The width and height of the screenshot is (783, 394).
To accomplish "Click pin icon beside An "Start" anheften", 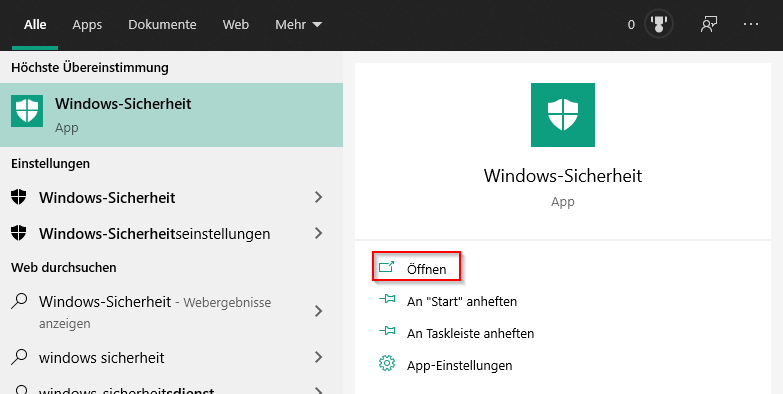I will click(387, 300).
